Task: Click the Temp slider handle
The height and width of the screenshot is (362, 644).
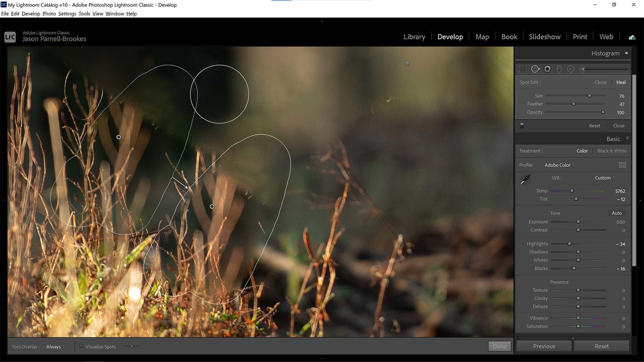Action: pyautogui.click(x=572, y=191)
